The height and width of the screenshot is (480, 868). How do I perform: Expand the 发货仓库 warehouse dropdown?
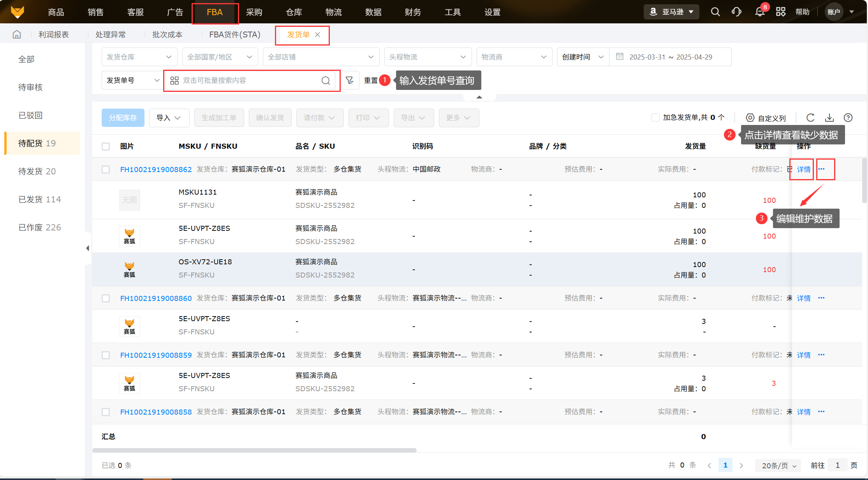(x=139, y=57)
